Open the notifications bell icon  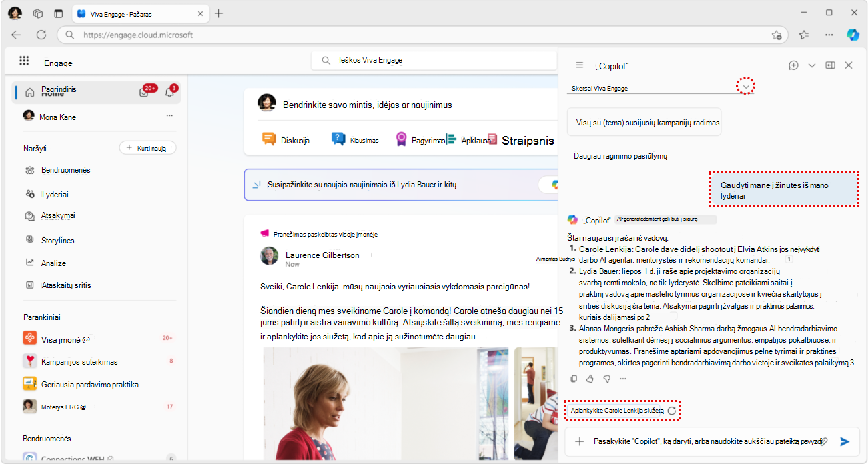(169, 93)
